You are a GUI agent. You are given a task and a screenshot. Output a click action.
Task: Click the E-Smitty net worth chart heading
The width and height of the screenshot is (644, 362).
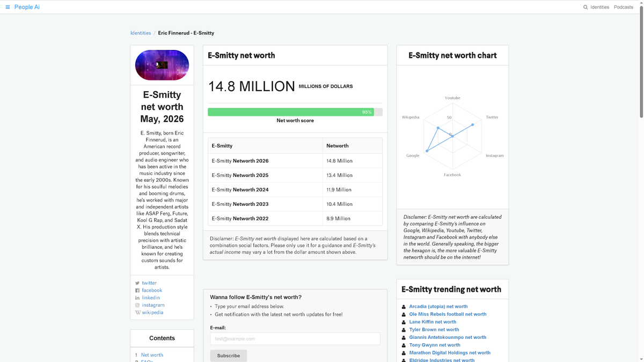pyautogui.click(x=452, y=55)
